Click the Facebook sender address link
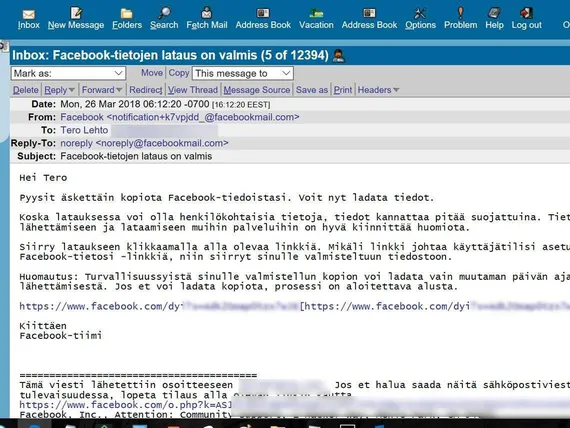 tap(180, 117)
